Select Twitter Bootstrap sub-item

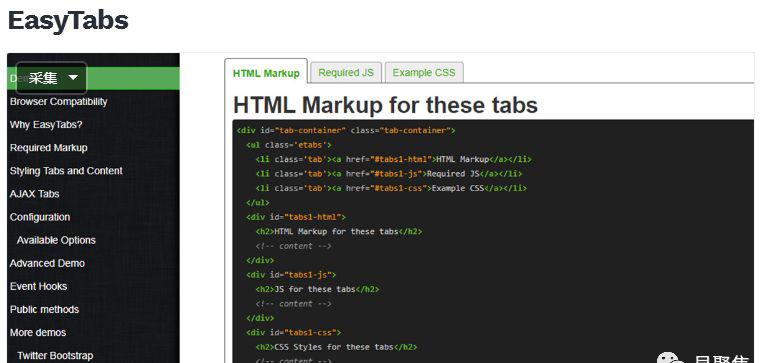click(55, 356)
